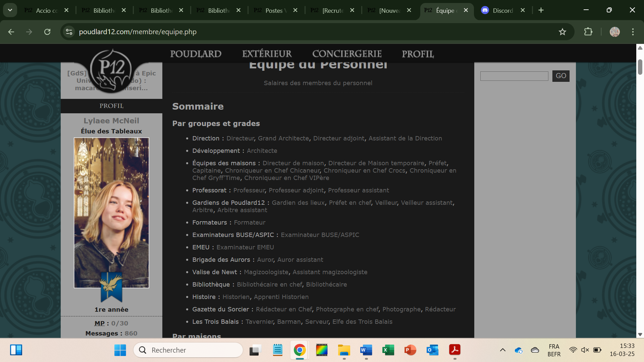
Task: Switch to the Discord tab
Action: [502, 10]
